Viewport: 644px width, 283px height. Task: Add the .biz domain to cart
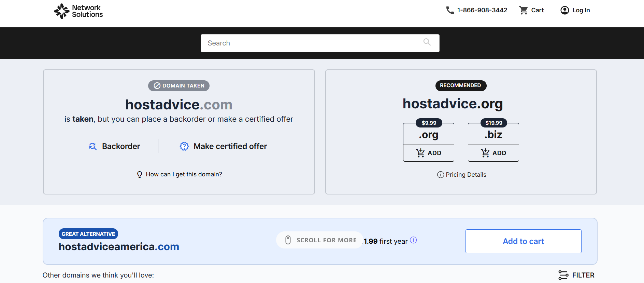(x=493, y=153)
